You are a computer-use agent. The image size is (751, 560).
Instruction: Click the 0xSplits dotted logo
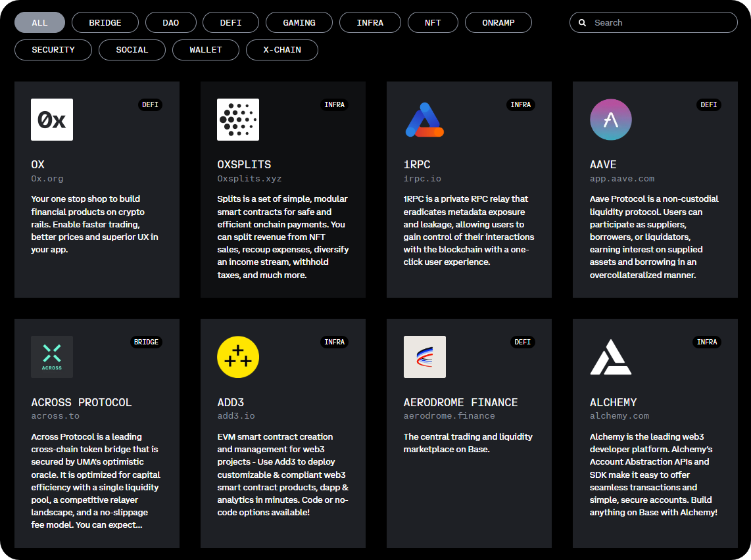click(x=238, y=120)
